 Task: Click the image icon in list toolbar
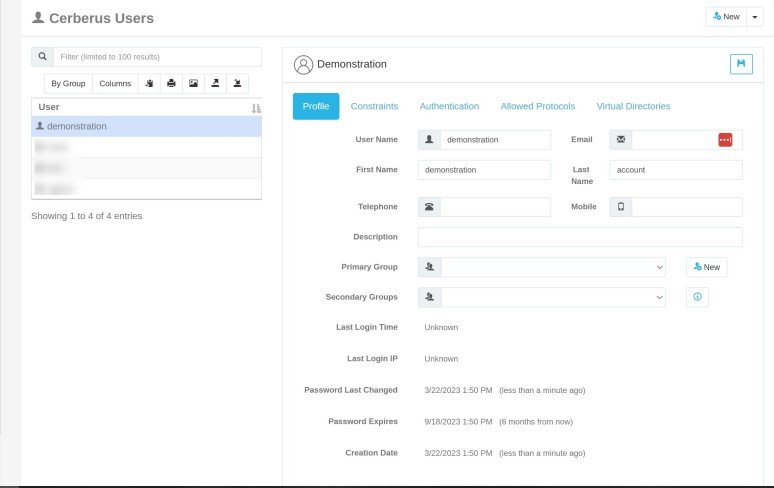tap(193, 83)
